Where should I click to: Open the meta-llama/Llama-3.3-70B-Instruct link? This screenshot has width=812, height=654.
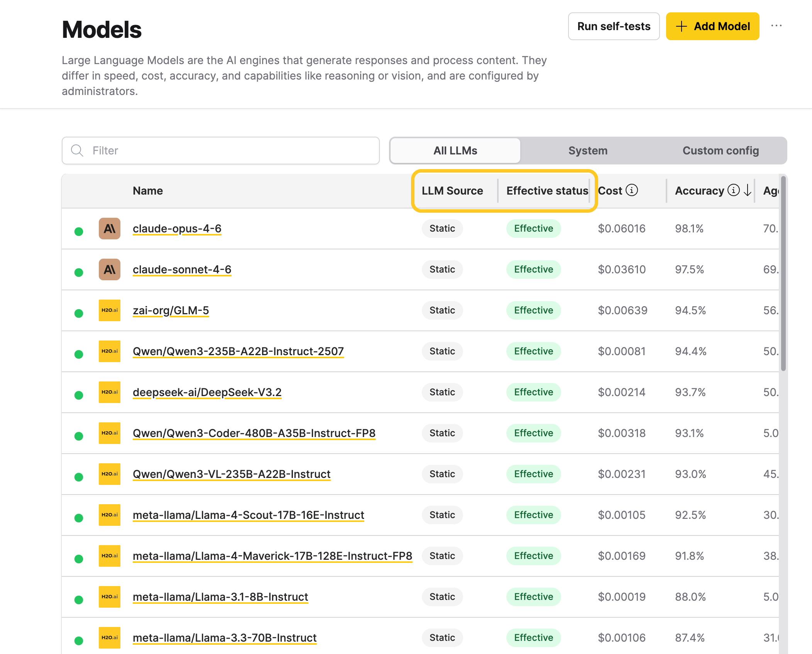[225, 638]
